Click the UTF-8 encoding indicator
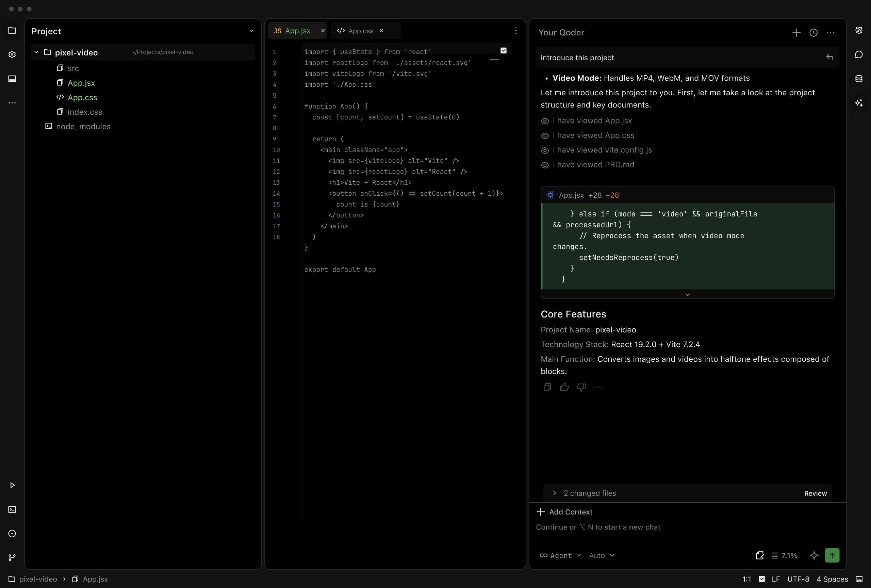This screenshot has height=588, width=871. point(798,579)
